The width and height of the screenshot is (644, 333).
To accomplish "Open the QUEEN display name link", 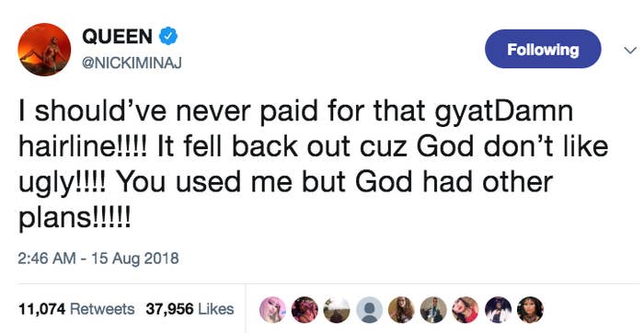I will (117, 37).
